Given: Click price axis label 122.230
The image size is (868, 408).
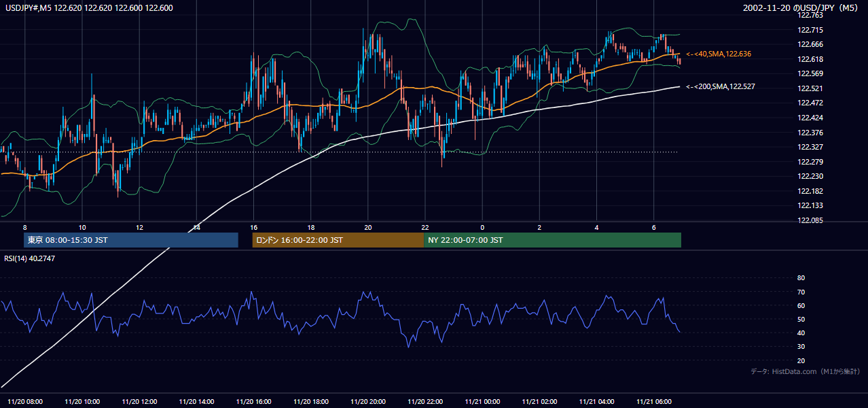Looking at the screenshot, I should pyautogui.click(x=810, y=176).
